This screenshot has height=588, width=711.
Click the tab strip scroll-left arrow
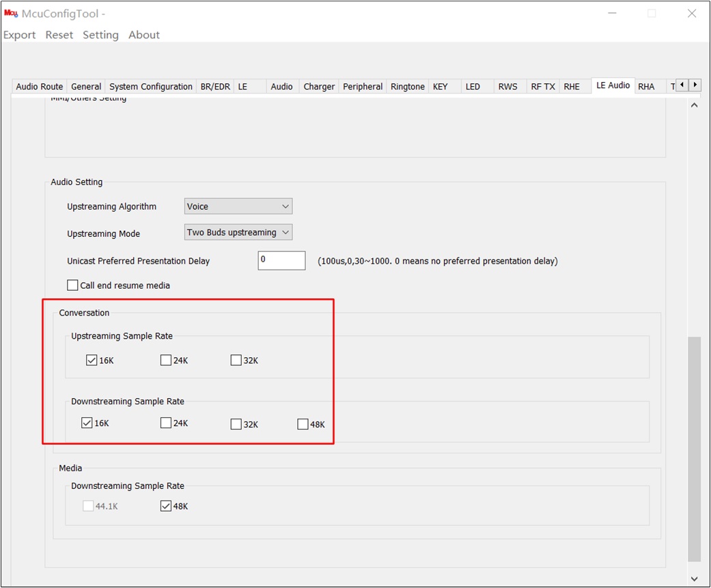pyautogui.click(x=682, y=85)
